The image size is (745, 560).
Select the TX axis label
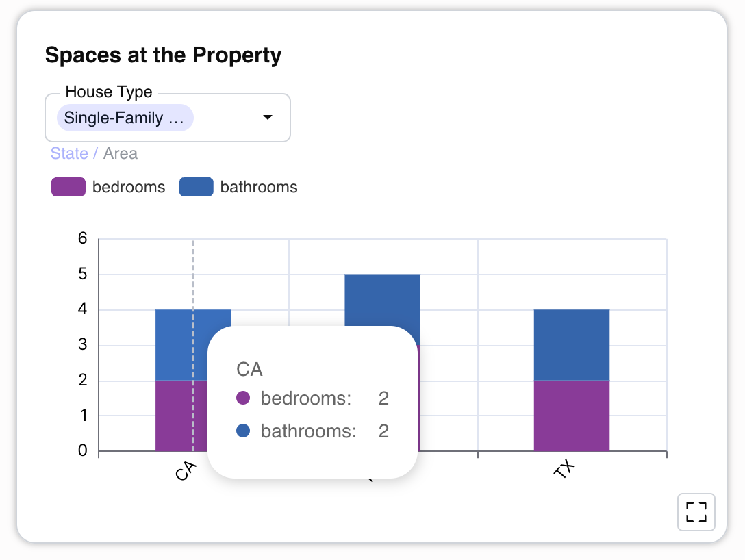point(563,470)
